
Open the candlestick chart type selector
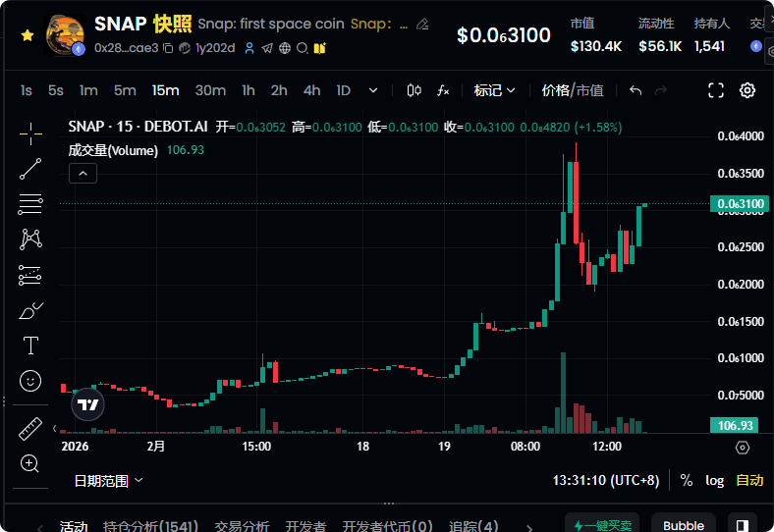click(415, 90)
